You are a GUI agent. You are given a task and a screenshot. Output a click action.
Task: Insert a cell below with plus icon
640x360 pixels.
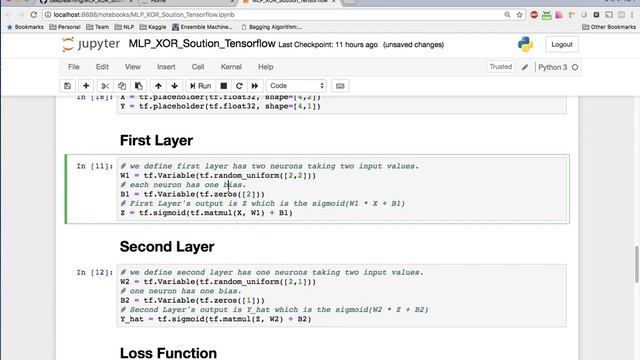coord(86,86)
